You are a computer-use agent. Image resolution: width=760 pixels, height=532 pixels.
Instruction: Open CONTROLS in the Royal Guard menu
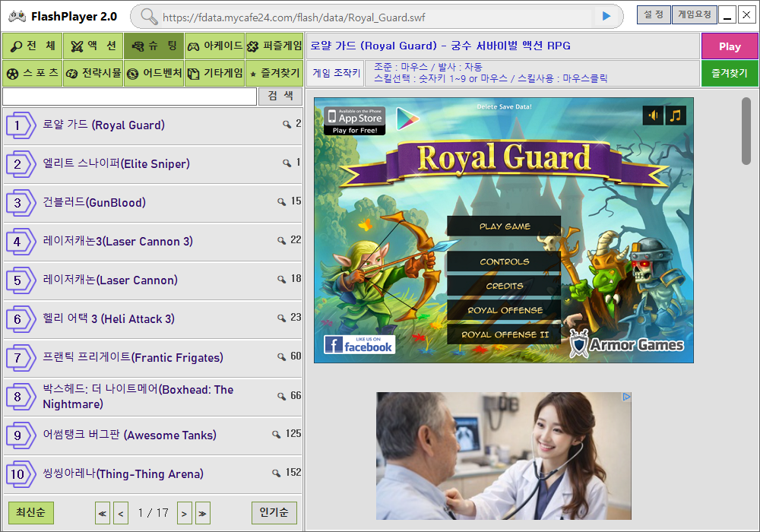(504, 261)
